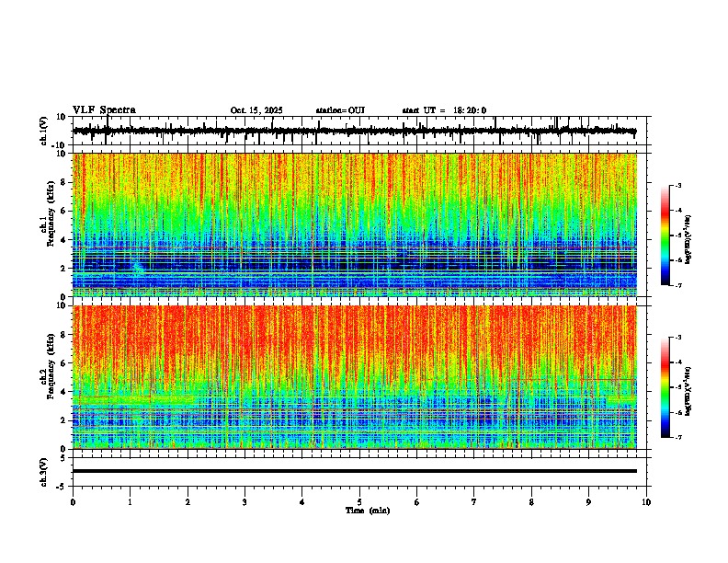Image resolution: width=728 pixels, height=563 pixels.
Task: Click tick "9" on the time axis
Action: click(588, 502)
